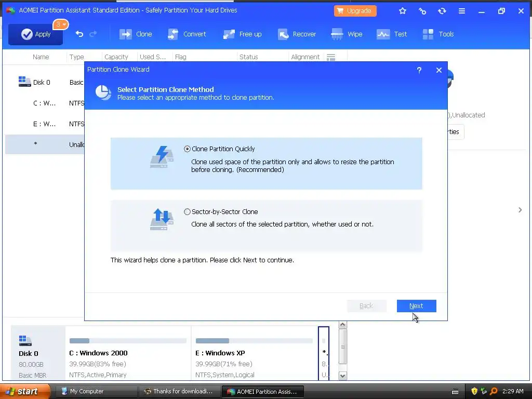Viewport: 532px width, 399px height.
Task: Select the C: partition row in list
Action: pos(45,103)
